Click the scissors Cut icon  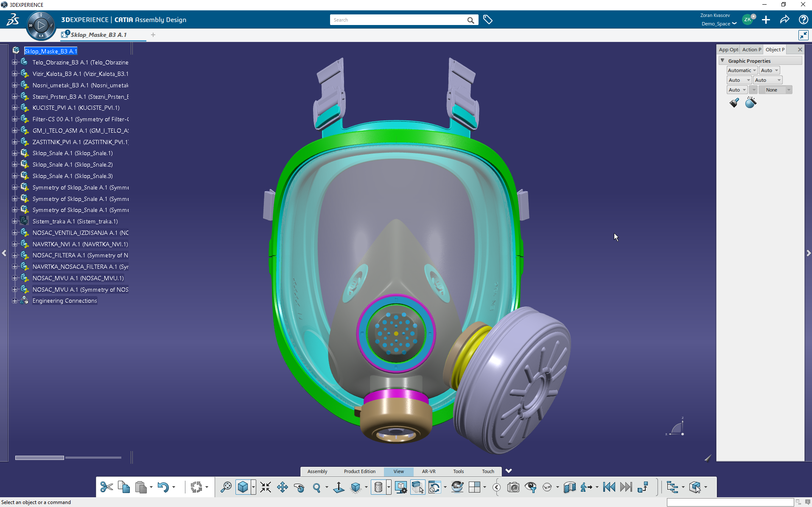pyautogui.click(x=106, y=487)
